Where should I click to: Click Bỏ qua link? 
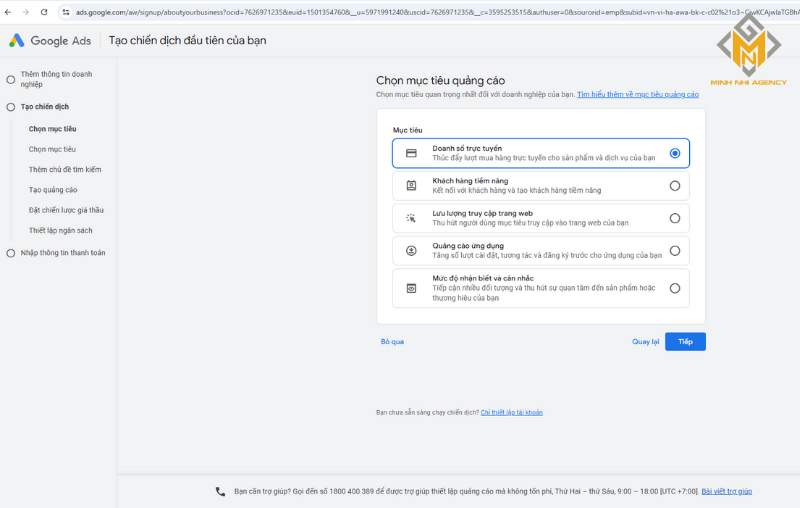(x=392, y=342)
